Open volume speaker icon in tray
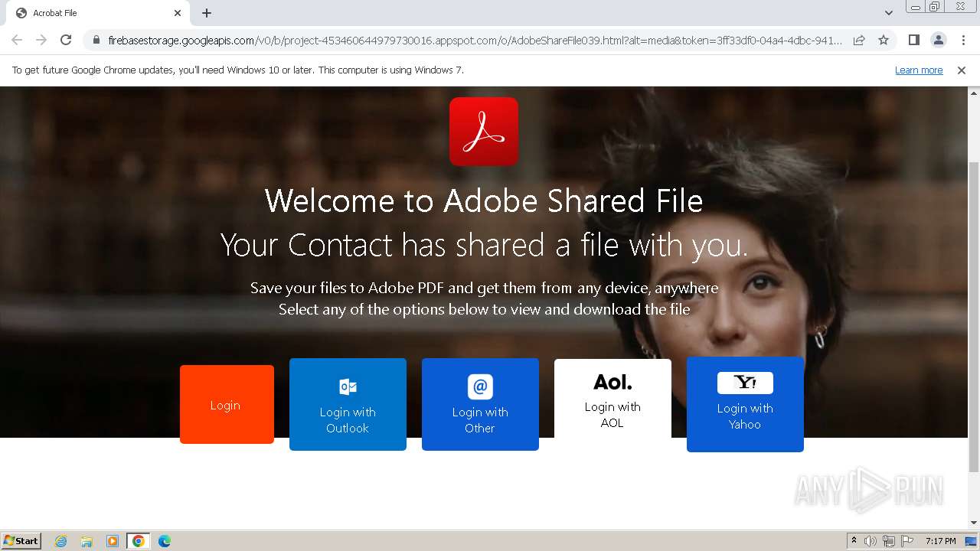The height and width of the screenshot is (551, 980). point(871,541)
